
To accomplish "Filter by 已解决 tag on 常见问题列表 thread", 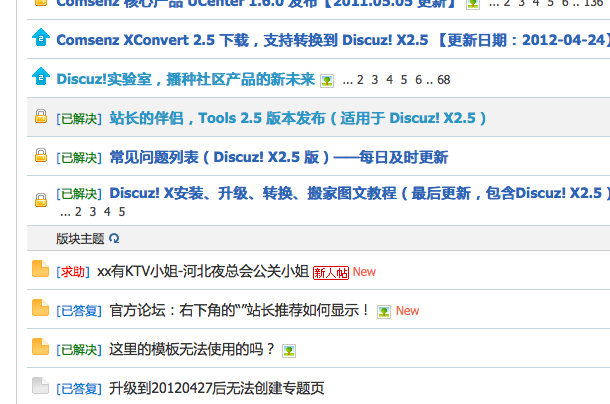I will coord(79,158).
